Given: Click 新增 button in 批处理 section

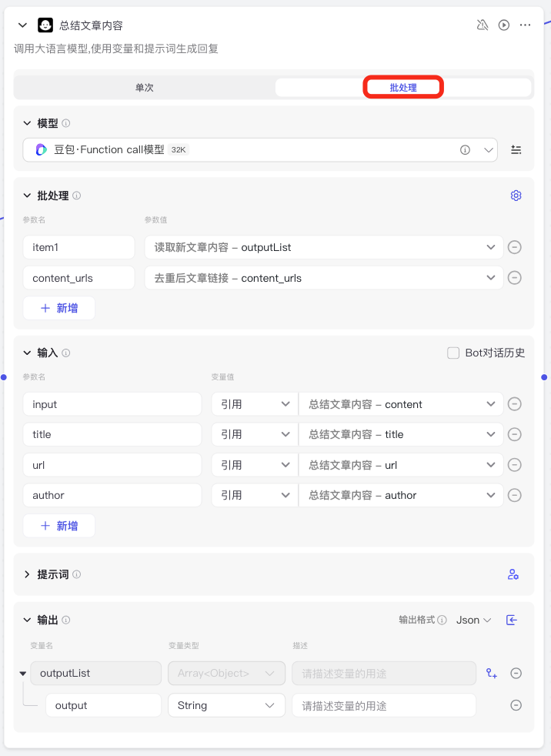Looking at the screenshot, I should [58, 308].
